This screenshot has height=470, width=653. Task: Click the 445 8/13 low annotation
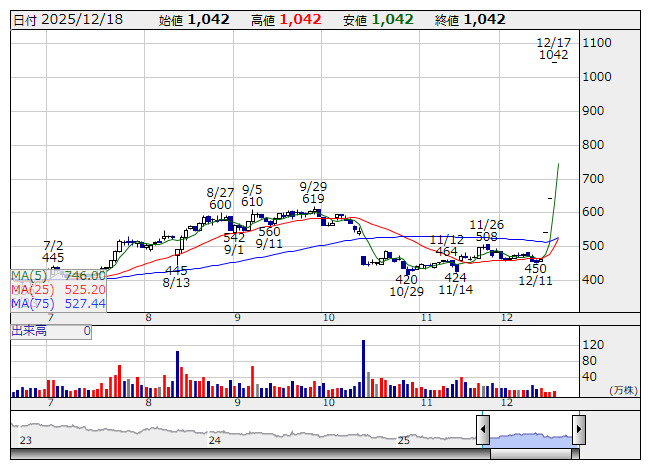point(176,276)
